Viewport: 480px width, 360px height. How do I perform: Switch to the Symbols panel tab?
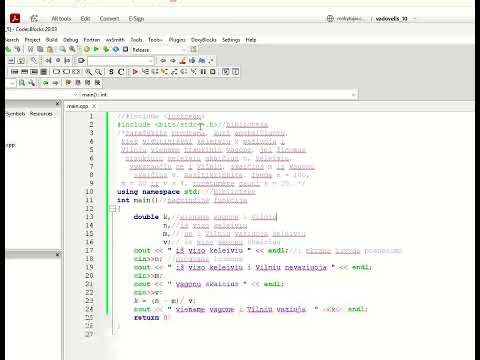coord(16,114)
